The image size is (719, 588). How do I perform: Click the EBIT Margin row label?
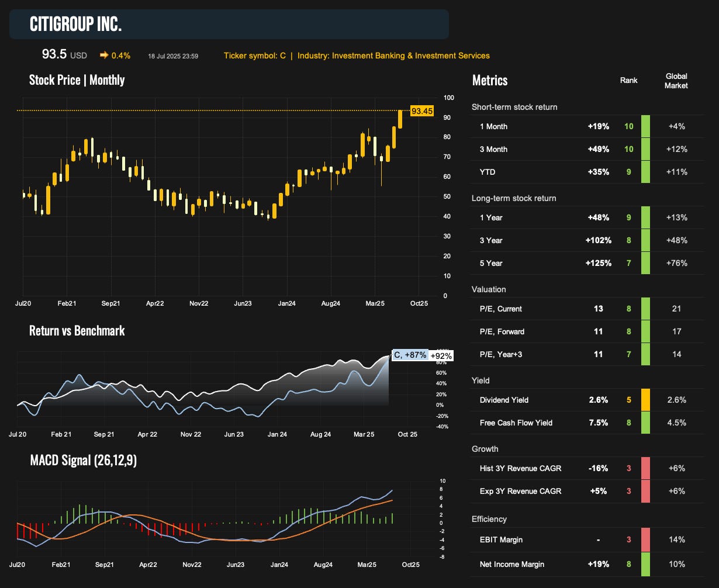coord(501,539)
